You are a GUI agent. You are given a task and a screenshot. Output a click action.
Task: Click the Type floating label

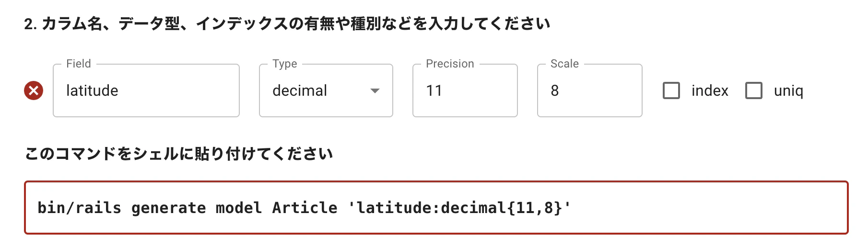tap(285, 64)
